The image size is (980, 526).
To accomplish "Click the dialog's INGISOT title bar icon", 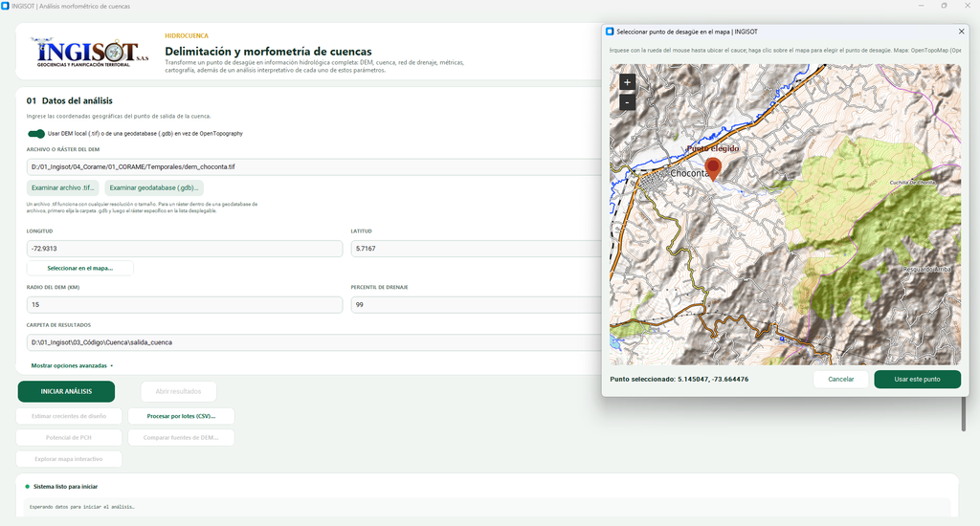I will [x=610, y=32].
